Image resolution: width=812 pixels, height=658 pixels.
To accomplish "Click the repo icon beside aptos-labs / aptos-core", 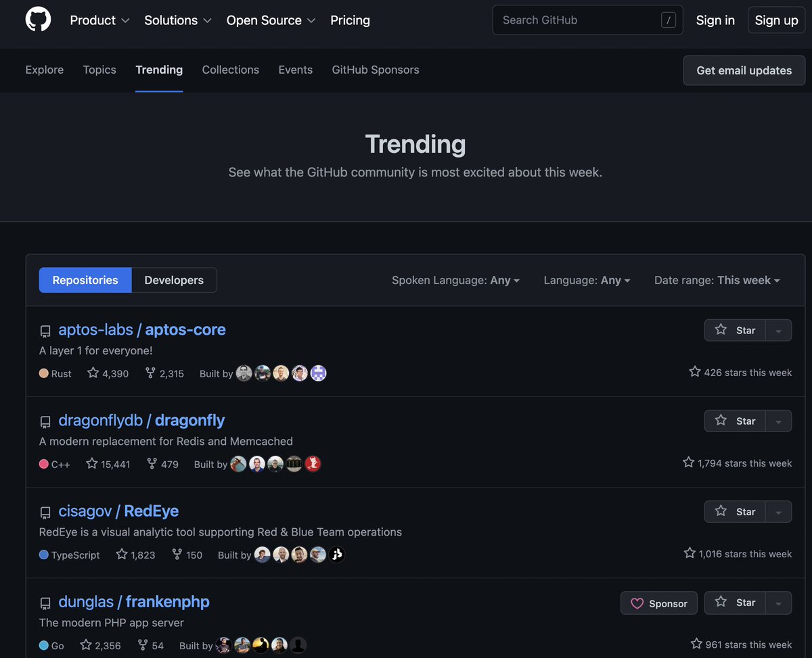I will point(45,331).
